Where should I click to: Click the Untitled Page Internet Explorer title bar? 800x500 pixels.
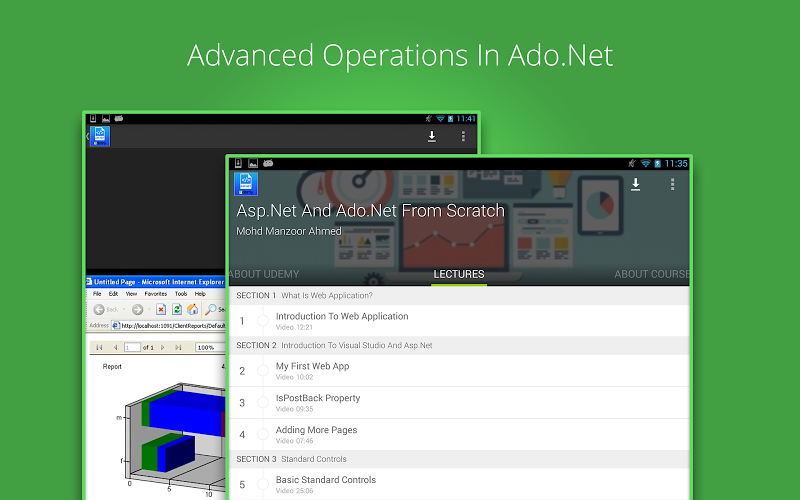tap(156, 282)
